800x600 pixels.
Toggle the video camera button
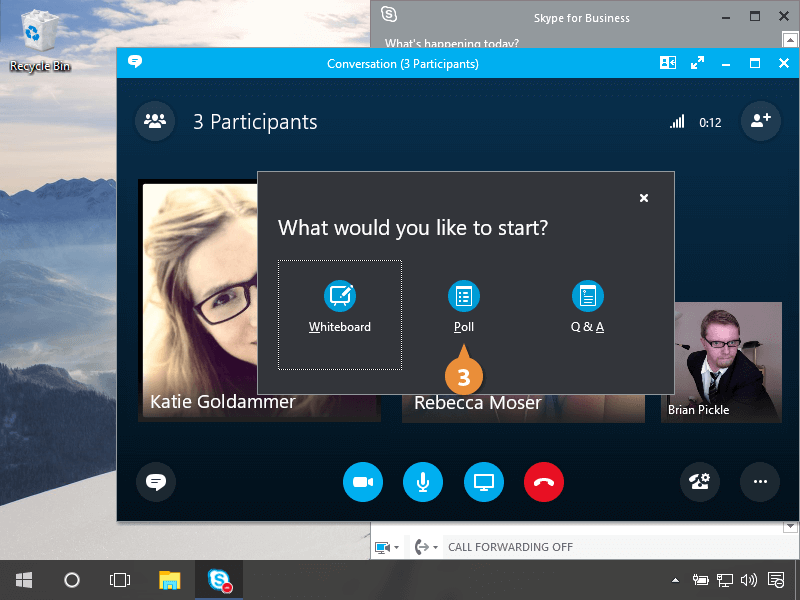click(363, 482)
